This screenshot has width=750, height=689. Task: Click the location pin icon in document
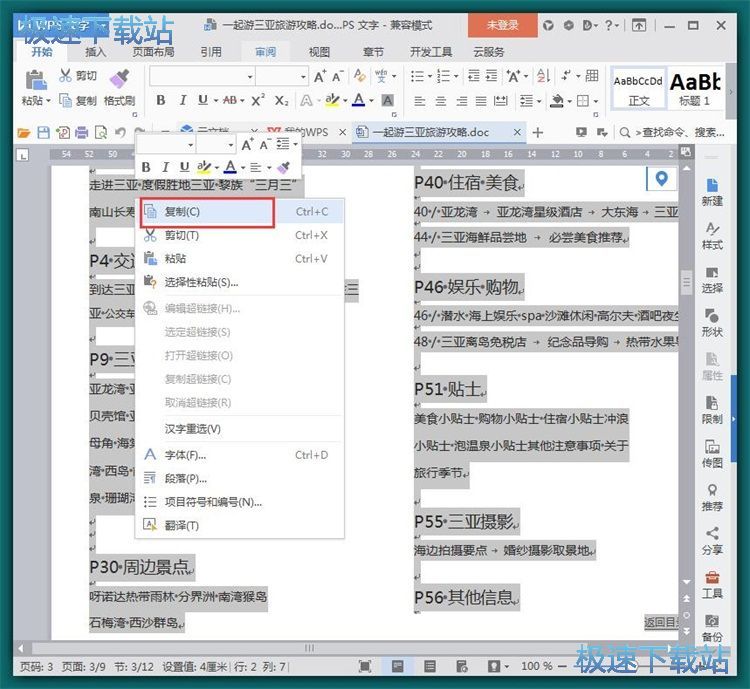pos(660,178)
